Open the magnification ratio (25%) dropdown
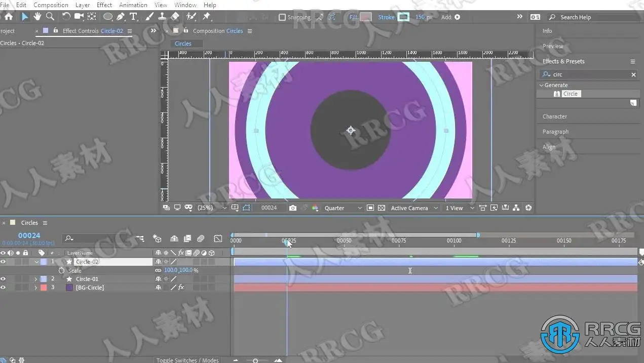Viewport: 644px width, 363px height. click(212, 208)
